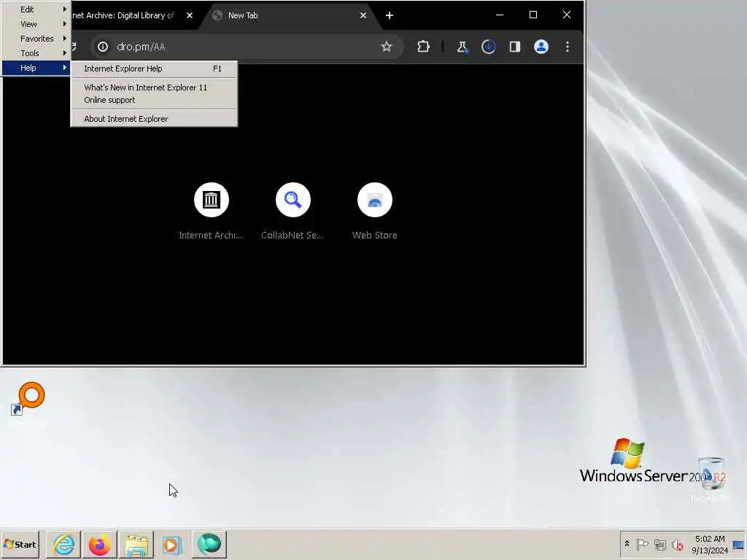
Task: Maximize the Chrome window
Action: click(533, 15)
